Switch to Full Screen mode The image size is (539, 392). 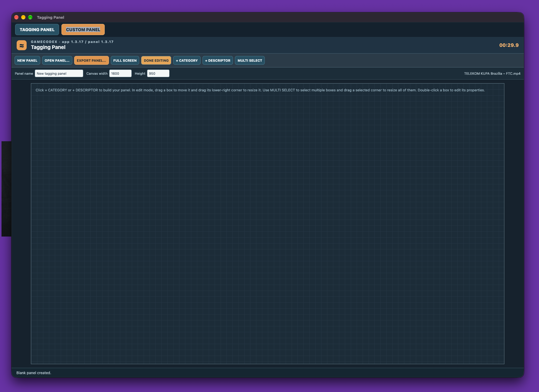125,60
